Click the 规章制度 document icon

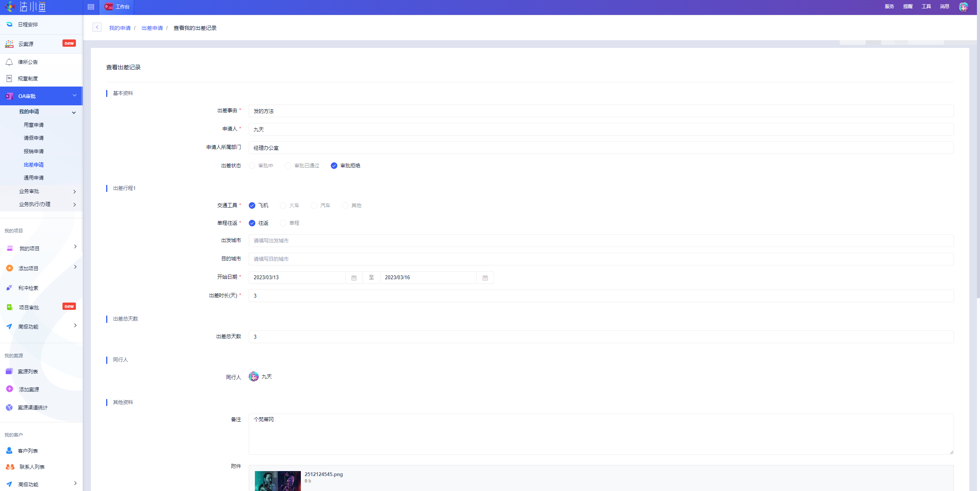click(x=9, y=79)
